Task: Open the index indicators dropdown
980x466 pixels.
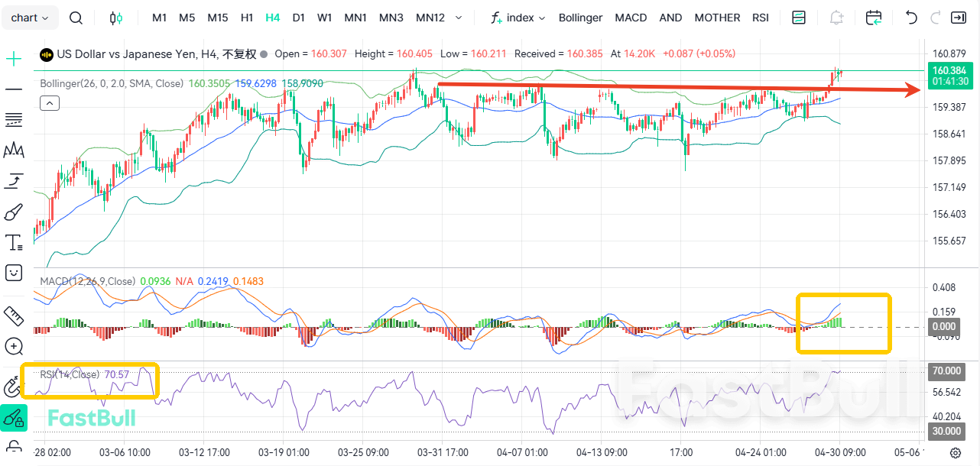Action: 519,18
